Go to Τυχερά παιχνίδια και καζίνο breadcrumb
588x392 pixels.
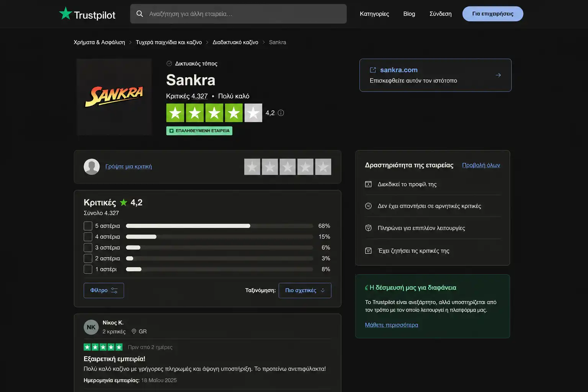click(169, 42)
